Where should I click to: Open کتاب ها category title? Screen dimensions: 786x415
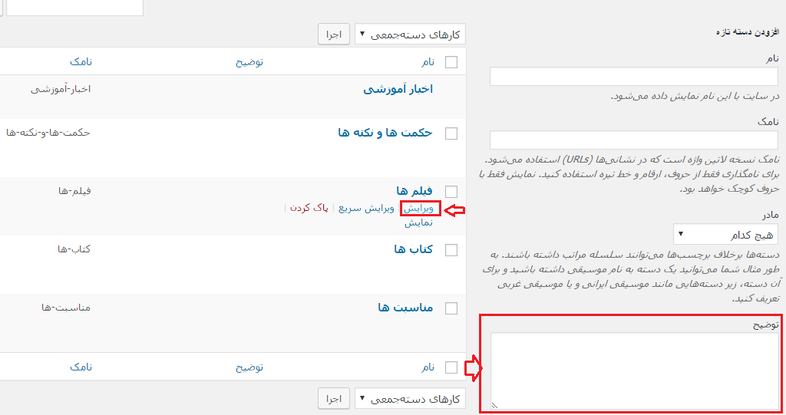(x=413, y=249)
